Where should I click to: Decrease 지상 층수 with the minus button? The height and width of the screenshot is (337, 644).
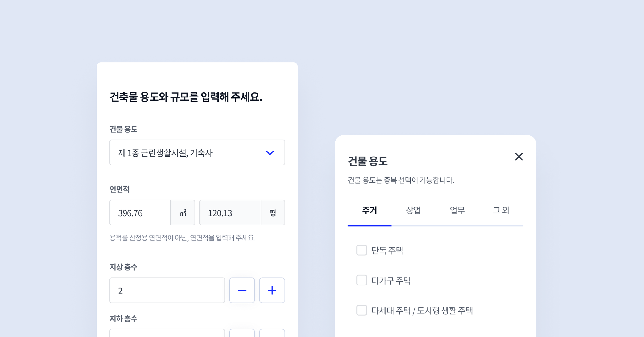[242, 290]
